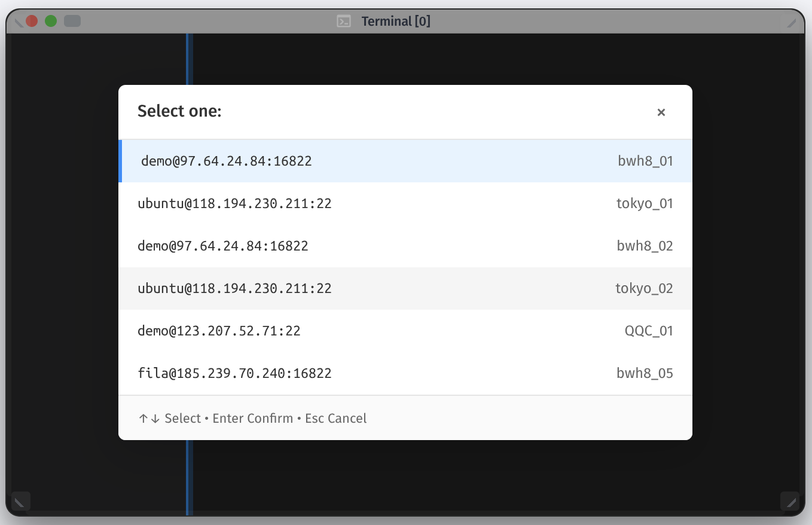
Task: Click the tokyo_01 alias label
Action: point(645,203)
